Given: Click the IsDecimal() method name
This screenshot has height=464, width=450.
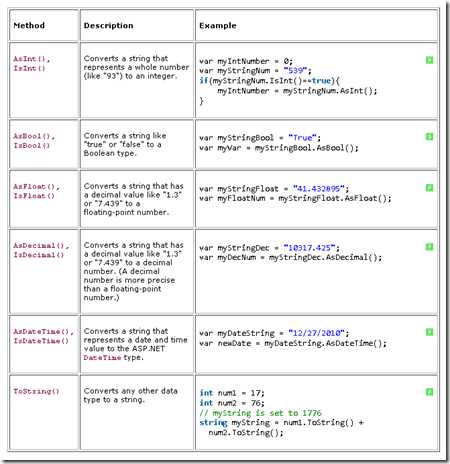Looking at the screenshot, I should 39,255.
